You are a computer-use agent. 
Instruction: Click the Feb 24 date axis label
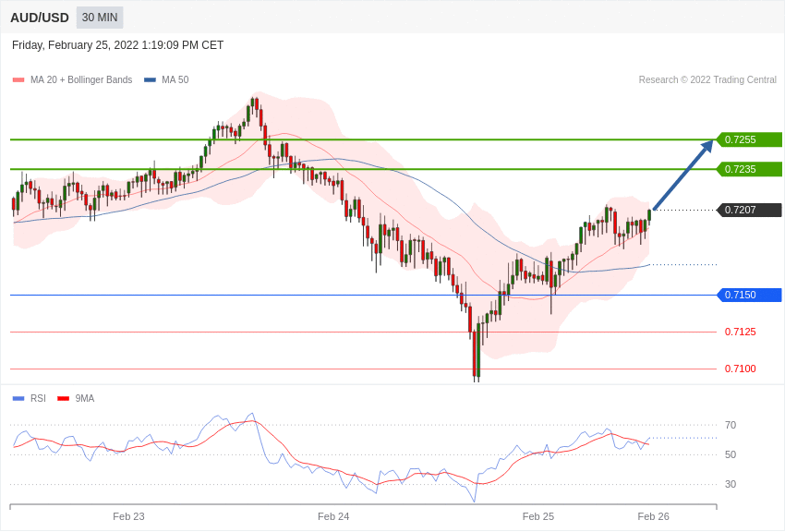coord(333,516)
